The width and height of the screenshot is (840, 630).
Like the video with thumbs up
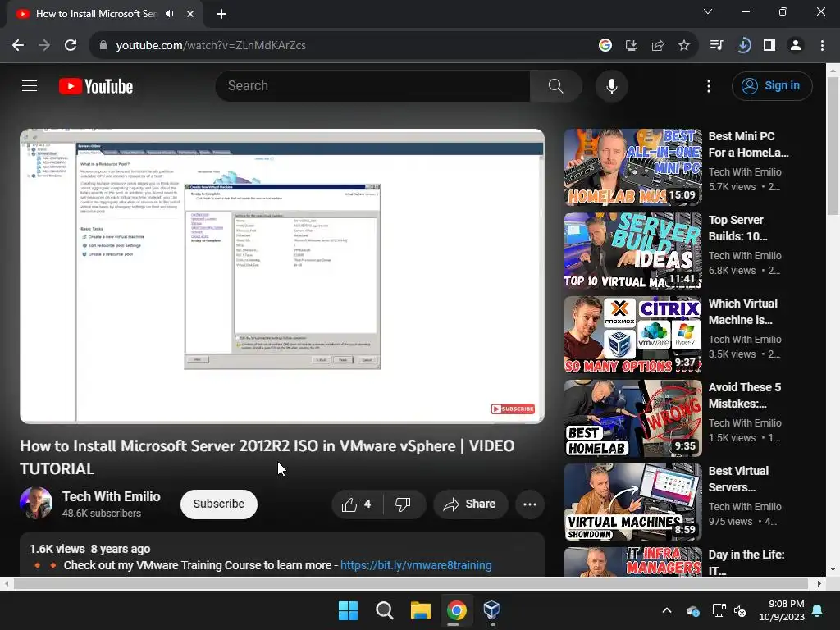coord(358,504)
